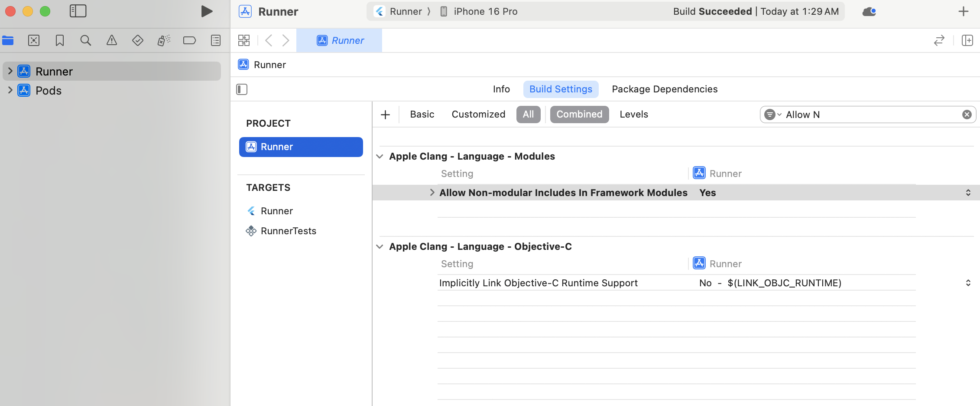Screen dimensions: 980x406
Task: Open the Test navigator diamond icon
Action: point(138,41)
